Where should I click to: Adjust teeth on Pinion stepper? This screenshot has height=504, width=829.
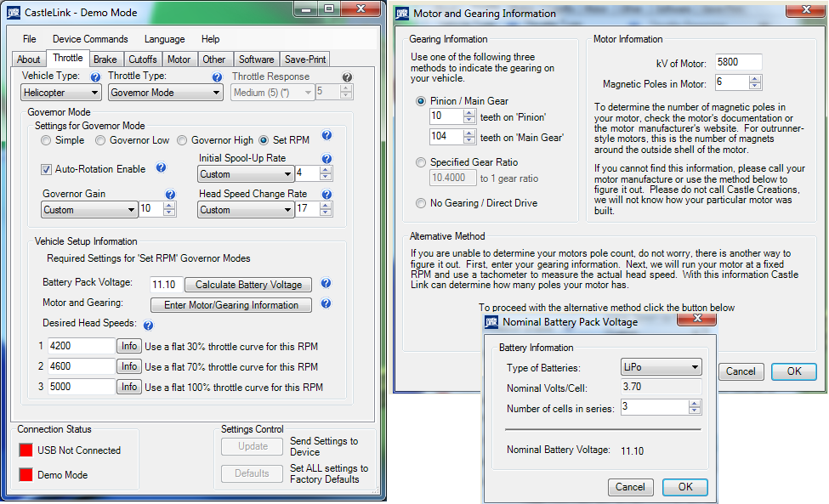(469, 116)
